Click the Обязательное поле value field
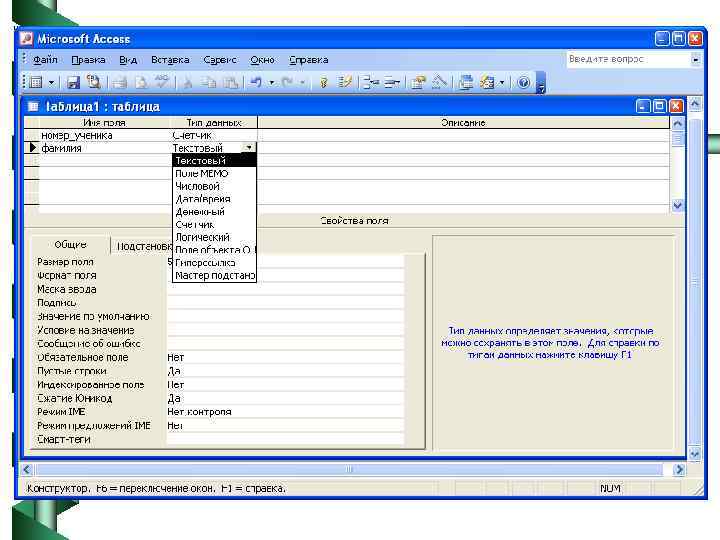Viewport: 720px width, 540px height. click(x=285, y=357)
